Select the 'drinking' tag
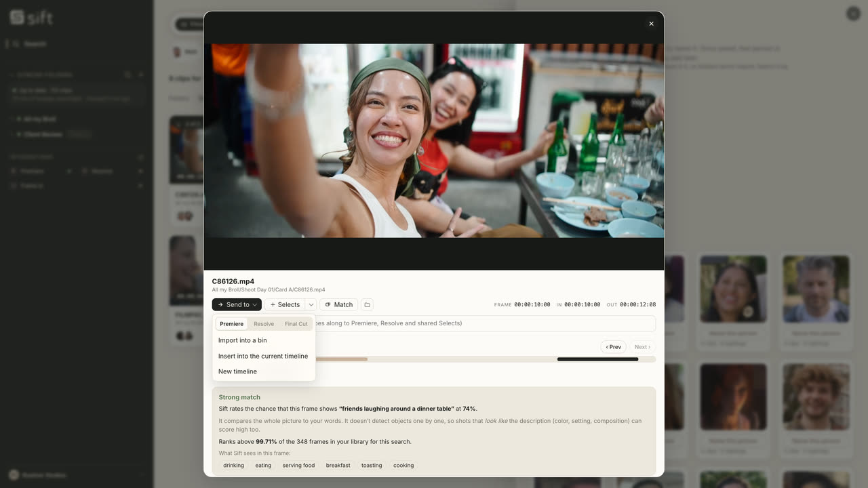 pyautogui.click(x=233, y=466)
